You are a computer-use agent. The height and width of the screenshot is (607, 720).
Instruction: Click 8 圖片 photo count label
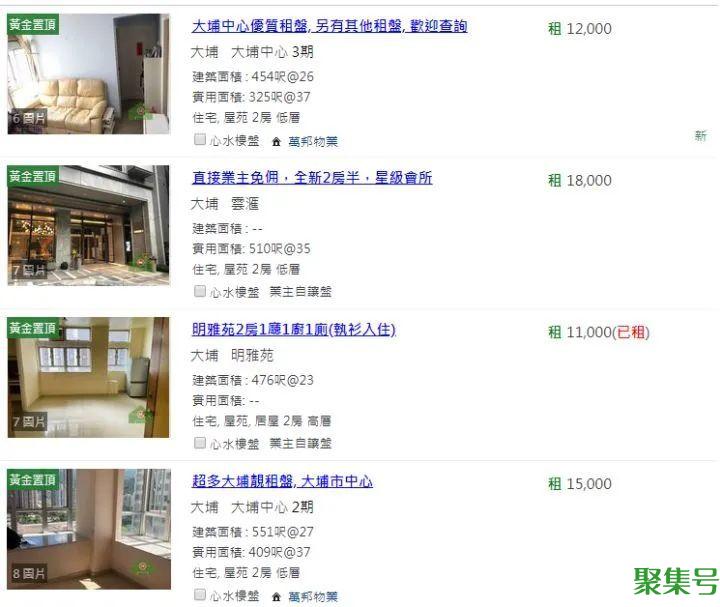coord(28,573)
